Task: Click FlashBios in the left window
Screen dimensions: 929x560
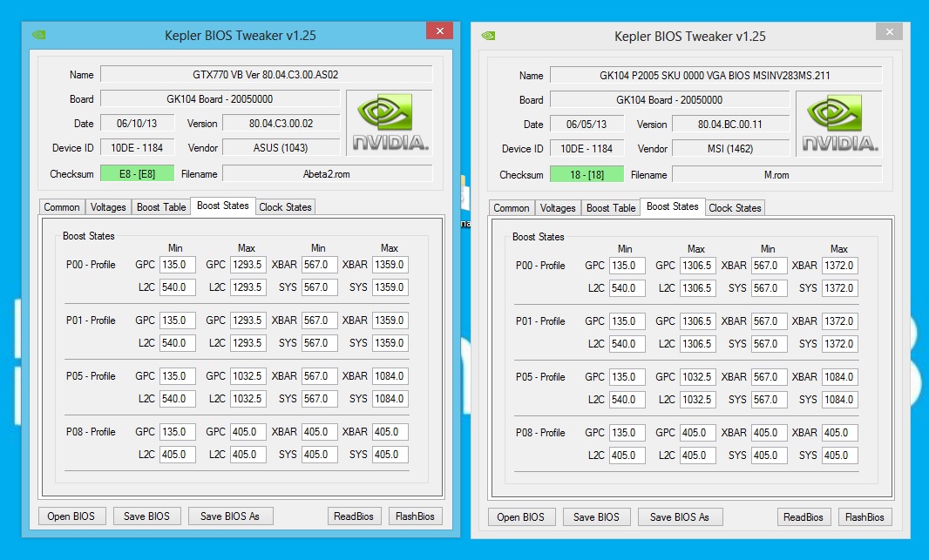Action: (x=415, y=516)
